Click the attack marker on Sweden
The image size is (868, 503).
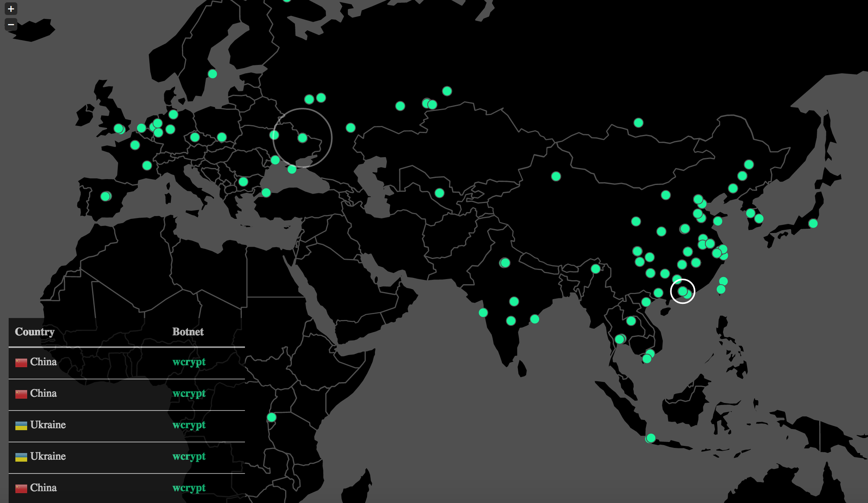click(212, 74)
